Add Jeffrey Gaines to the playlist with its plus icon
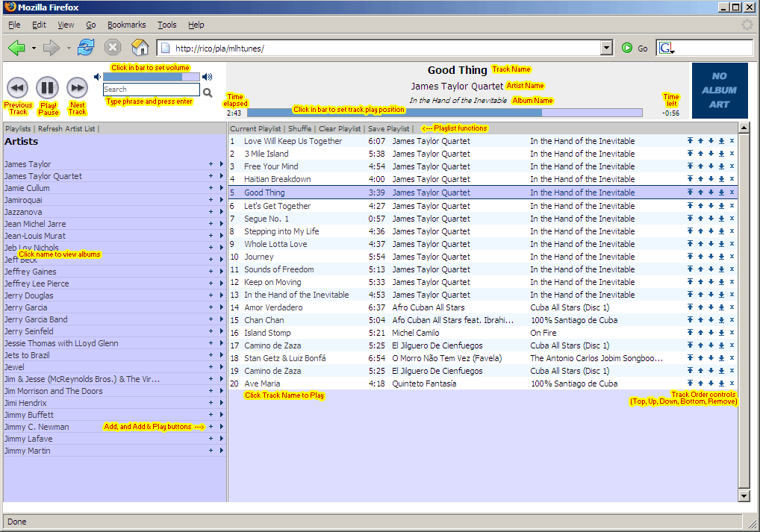760x532 pixels. click(x=211, y=272)
